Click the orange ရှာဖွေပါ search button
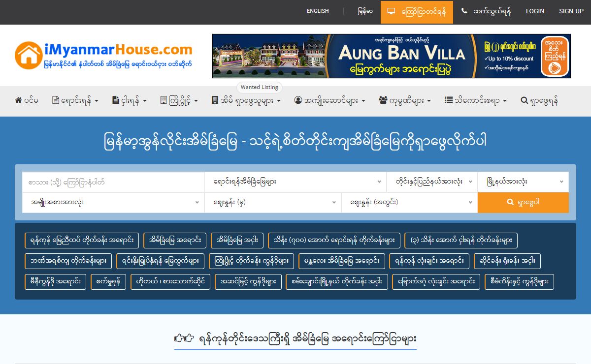Screen dimensions: 591x364 523,203
